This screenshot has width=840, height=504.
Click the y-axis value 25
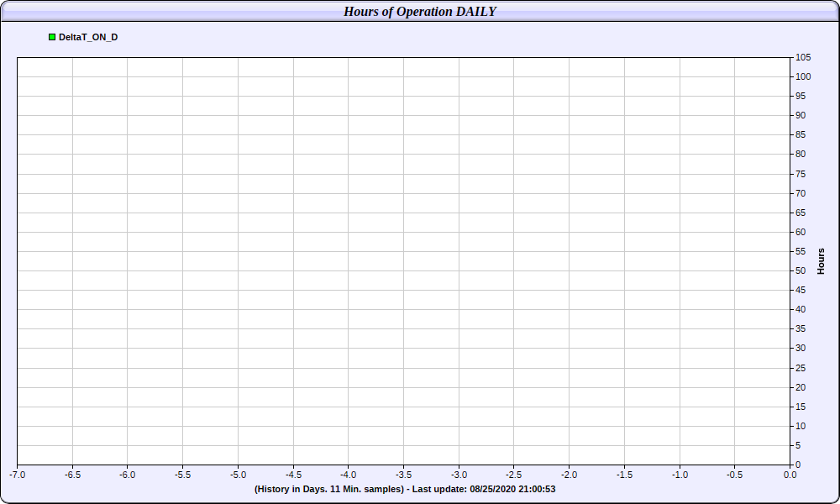[801, 368]
